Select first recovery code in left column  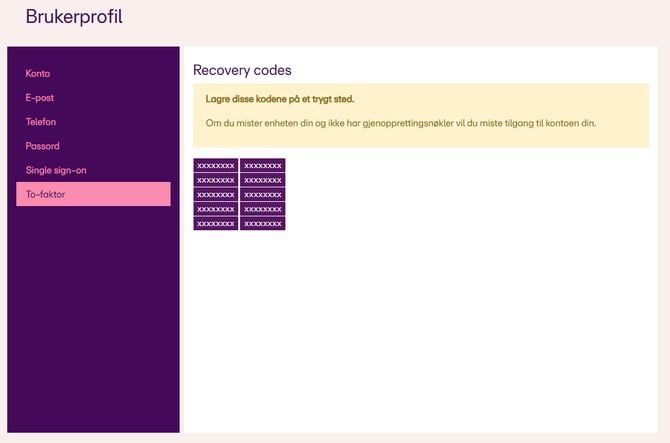[x=215, y=165]
